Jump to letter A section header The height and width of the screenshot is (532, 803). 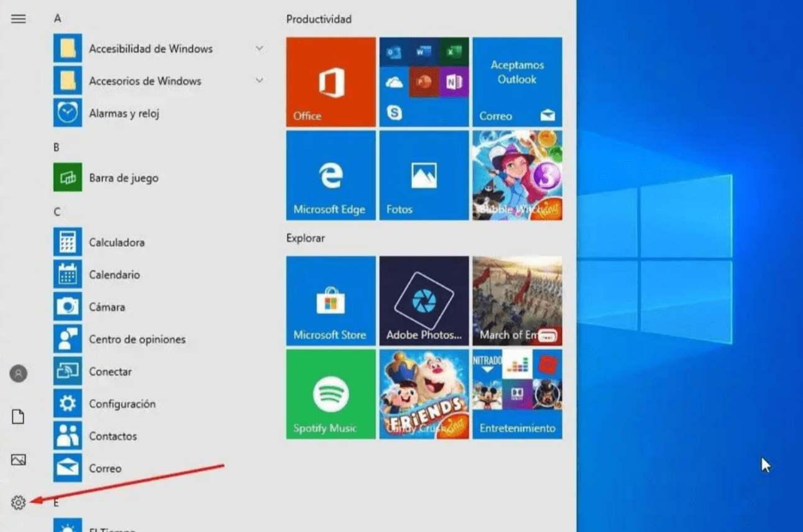[x=57, y=19]
